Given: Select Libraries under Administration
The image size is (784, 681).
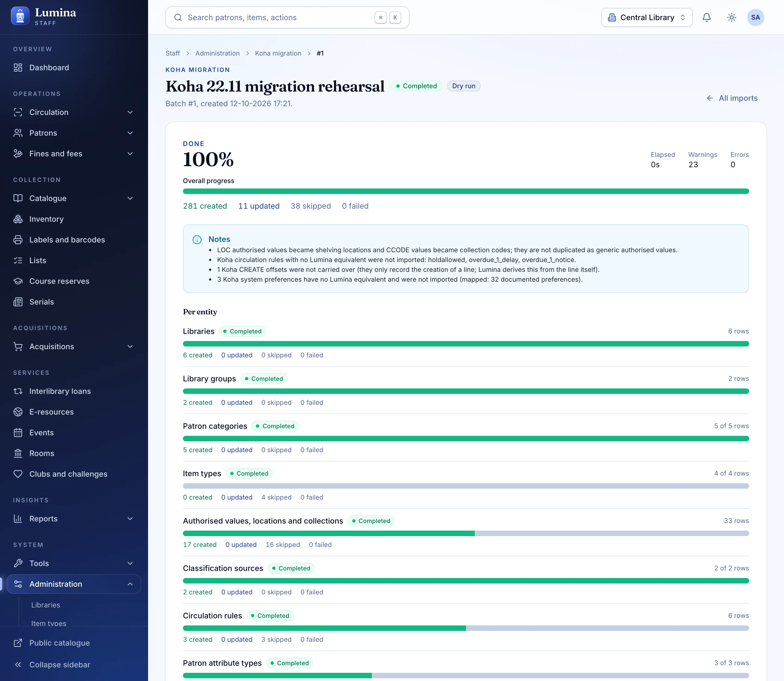Looking at the screenshot, I should pos(45,605).
